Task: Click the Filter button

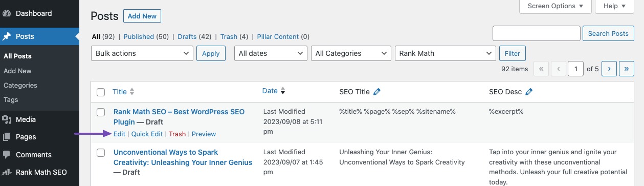Action: coord(513,53)
